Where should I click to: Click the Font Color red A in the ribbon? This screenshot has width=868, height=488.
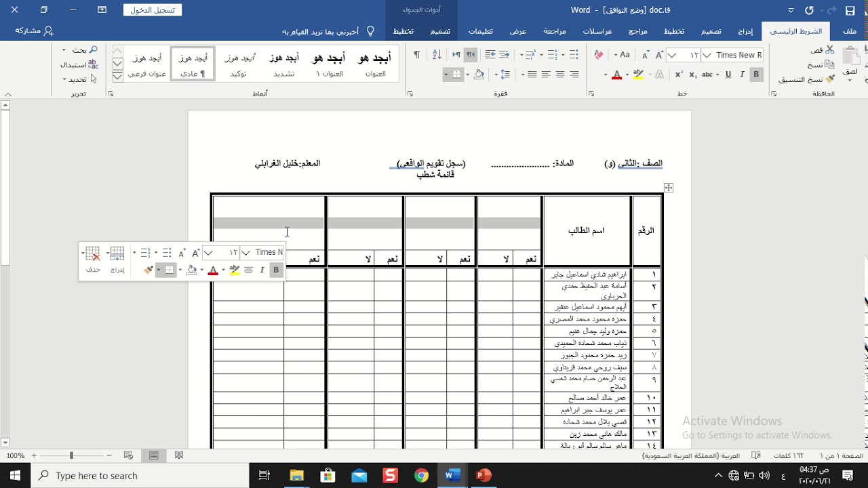tap(616, 75)
